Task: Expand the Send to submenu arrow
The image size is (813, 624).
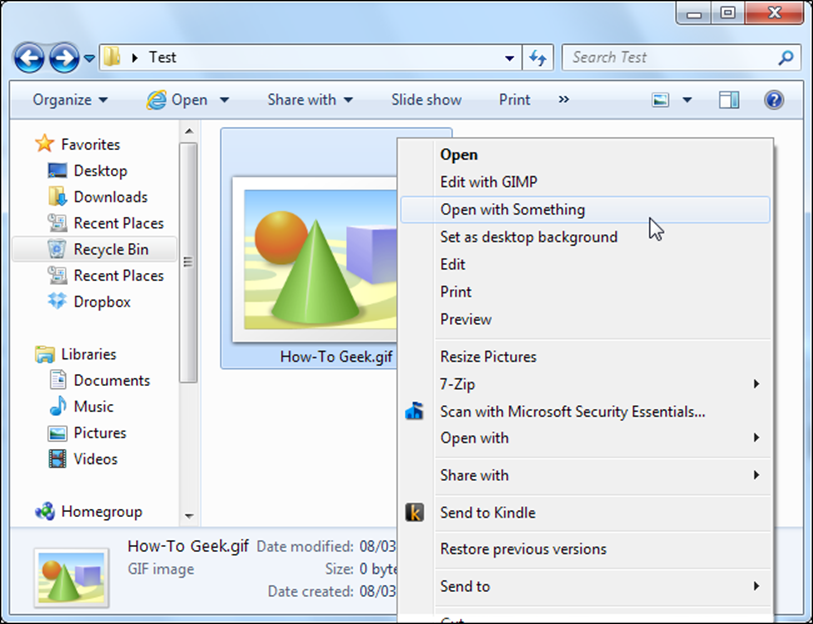Action: click(x=757, y=587)
